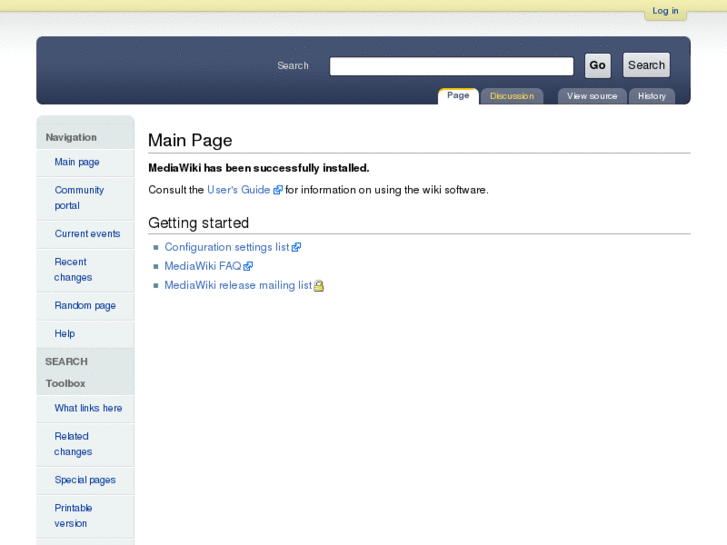This screenshot has height=545, width=727.
Task: Click external-link icon next to MediaWiki FAQ
Action: (x=249, y=266)
